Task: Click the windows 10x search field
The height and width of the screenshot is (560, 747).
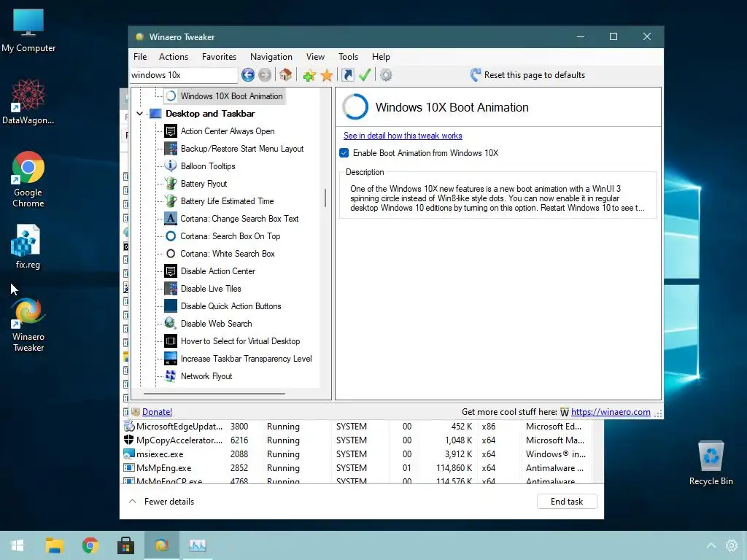Action: click(x=183, y=75)
